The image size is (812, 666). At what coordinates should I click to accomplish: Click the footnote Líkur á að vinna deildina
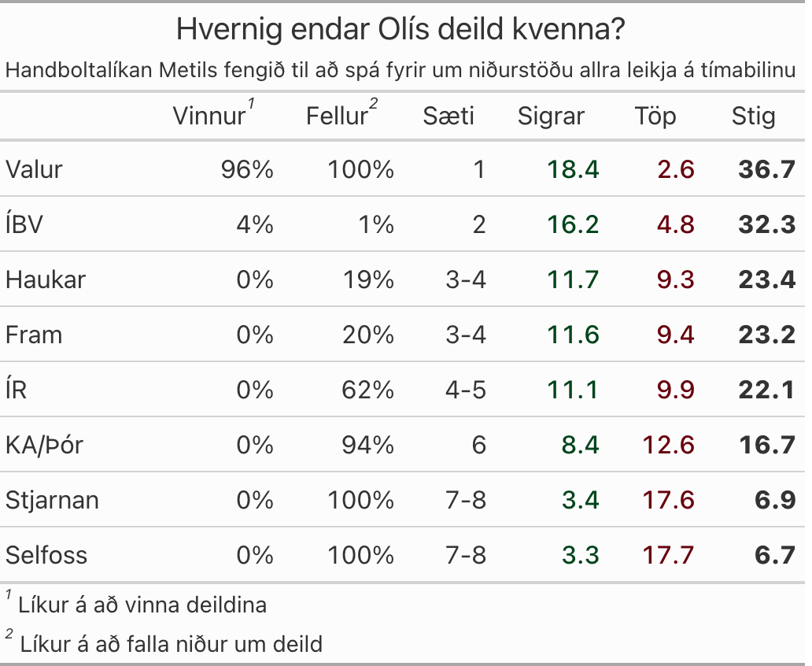point(143,605)
